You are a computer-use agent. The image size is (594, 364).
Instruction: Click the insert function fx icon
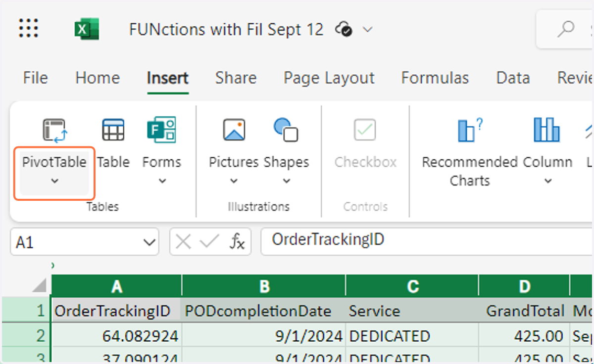pos(237,242)
